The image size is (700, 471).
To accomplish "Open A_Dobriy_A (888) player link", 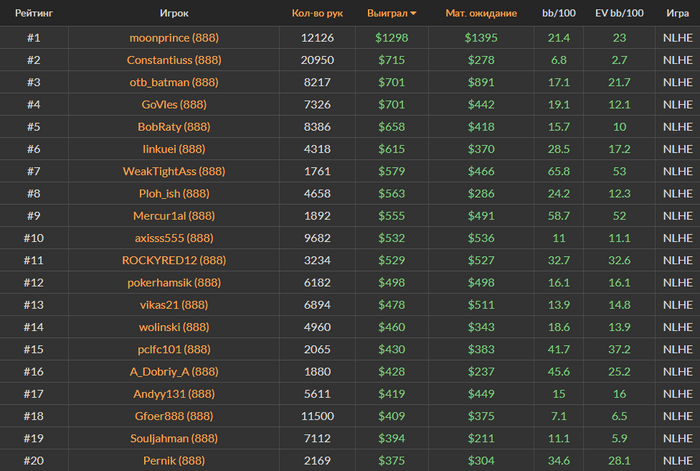I will [x=174, y=371].
